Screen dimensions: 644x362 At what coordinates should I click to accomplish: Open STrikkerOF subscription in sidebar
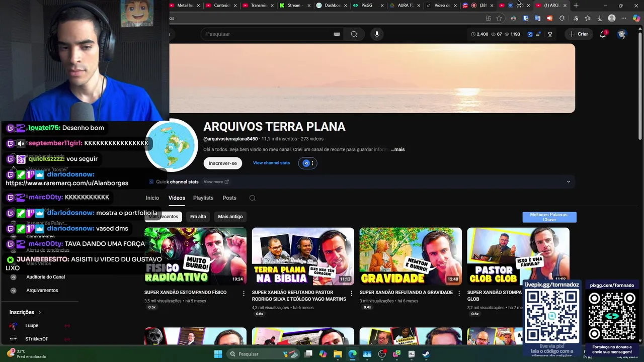click(x=37, y=339)
